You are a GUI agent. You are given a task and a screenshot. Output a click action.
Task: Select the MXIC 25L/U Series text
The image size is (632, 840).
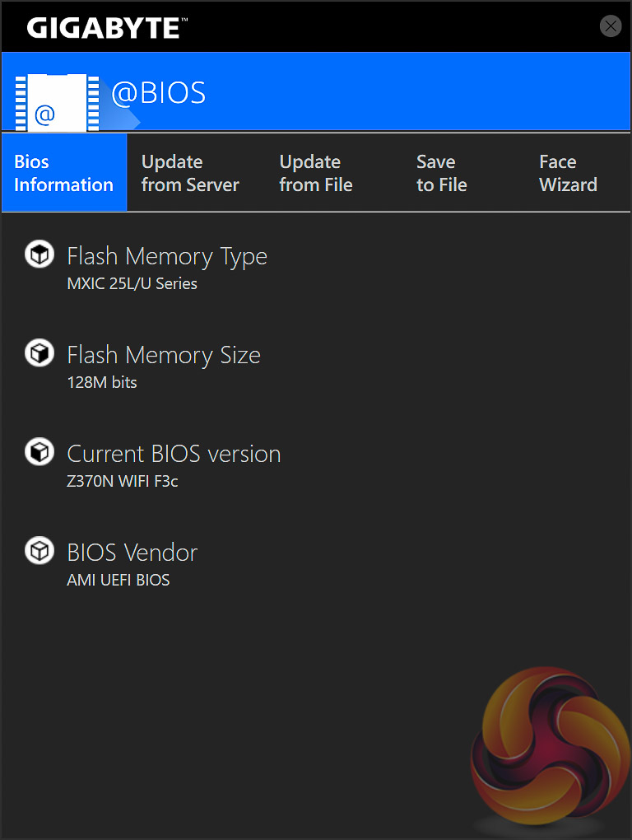point(132,284)
